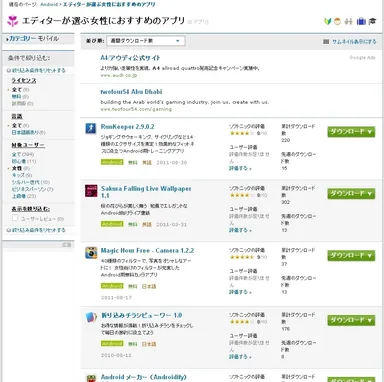Click the reset-filters link above the ライセンス section
The width and height of the screenshot is (384, 382).
click(39, 70)
